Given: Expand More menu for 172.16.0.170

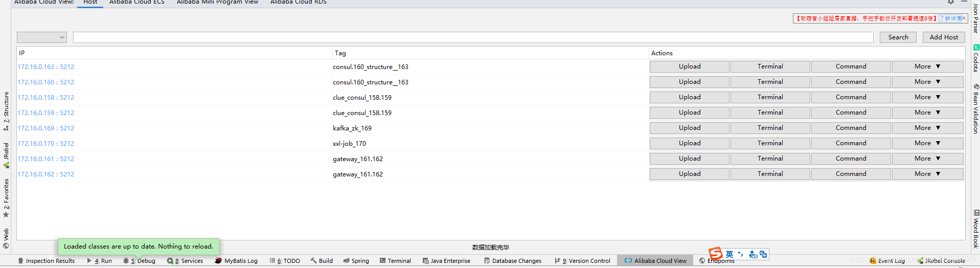Looking at the screenshot, I should click(927, 143).
